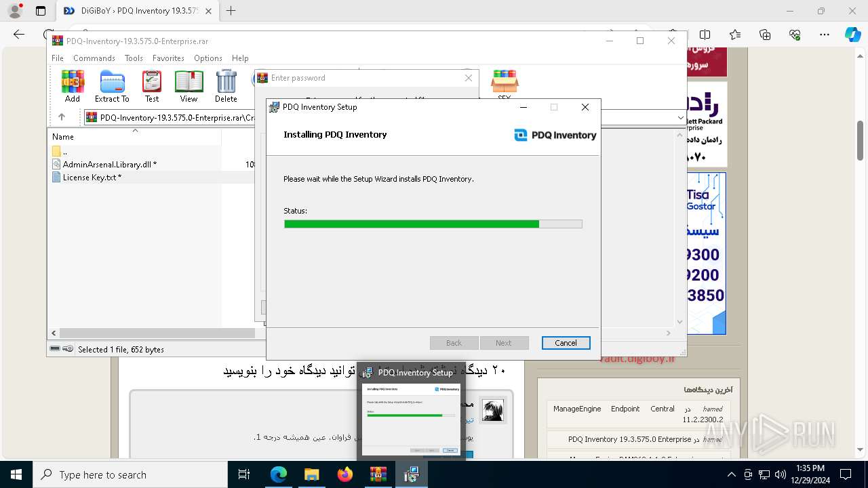Open Edge Favorites star icon

[735, 35]
